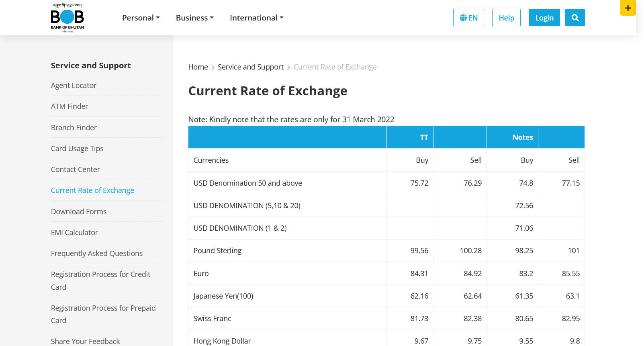Go to Home in the breadcrumb
The height and width of the screenshot is (346, 644).
(198, 67)
